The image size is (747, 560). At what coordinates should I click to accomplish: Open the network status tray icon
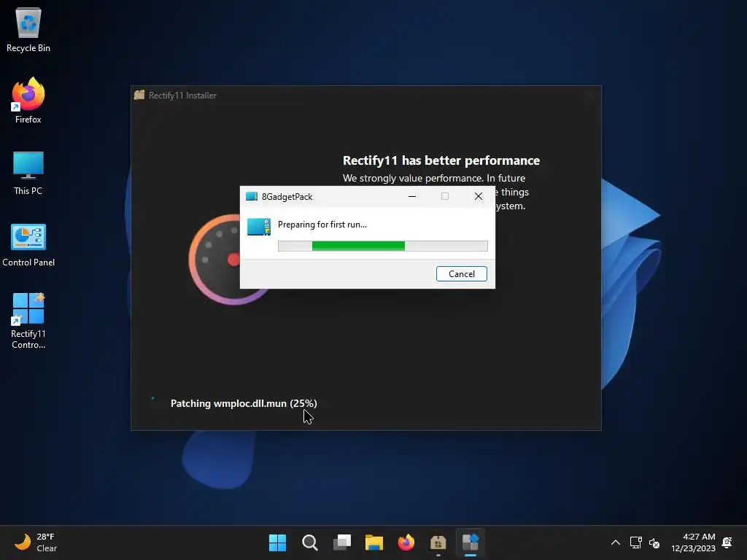pos(635,542)
